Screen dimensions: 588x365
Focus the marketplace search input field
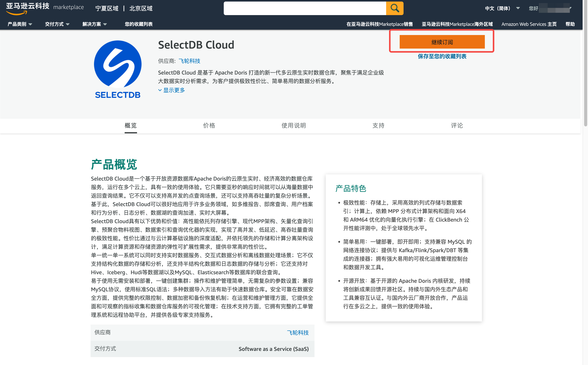(305, 8)
